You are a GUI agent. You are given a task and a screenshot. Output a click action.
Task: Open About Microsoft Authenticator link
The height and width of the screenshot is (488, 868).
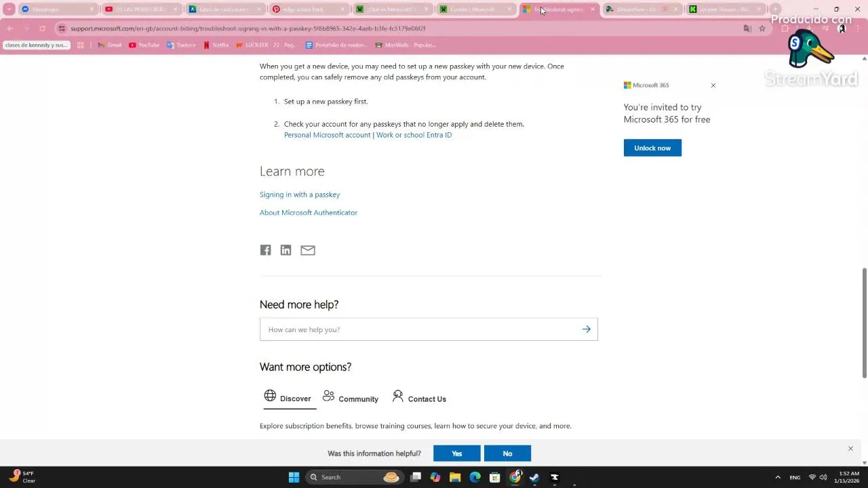309,213
